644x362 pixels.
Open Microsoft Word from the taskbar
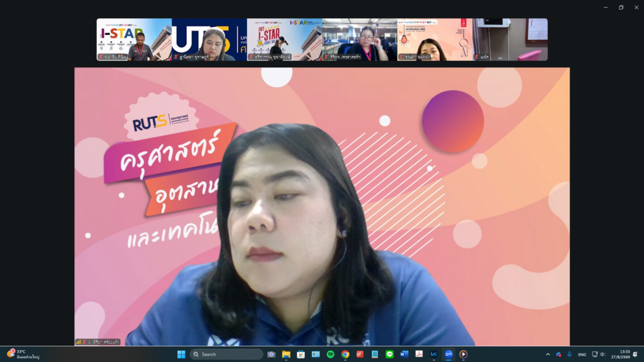(x=404, y=354)
